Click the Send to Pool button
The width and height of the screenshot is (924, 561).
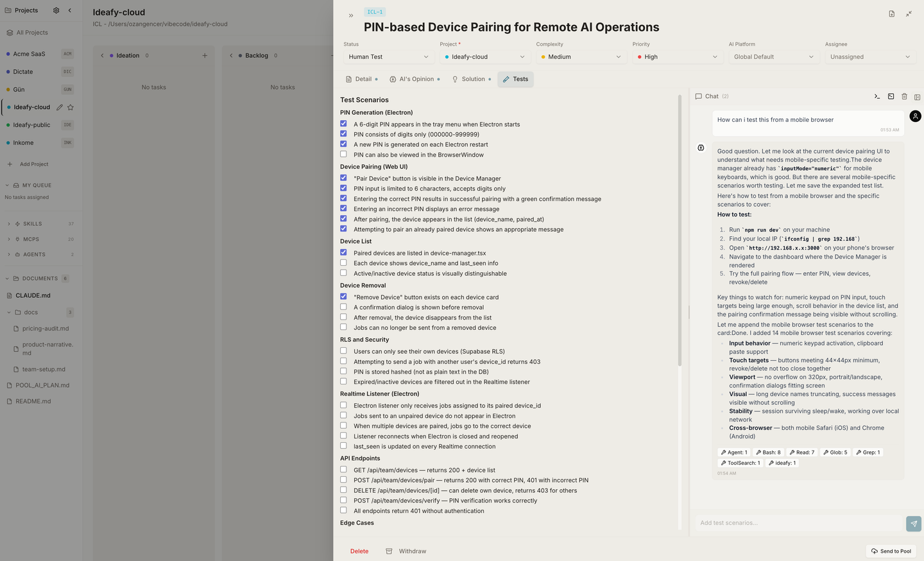[891, 551]
